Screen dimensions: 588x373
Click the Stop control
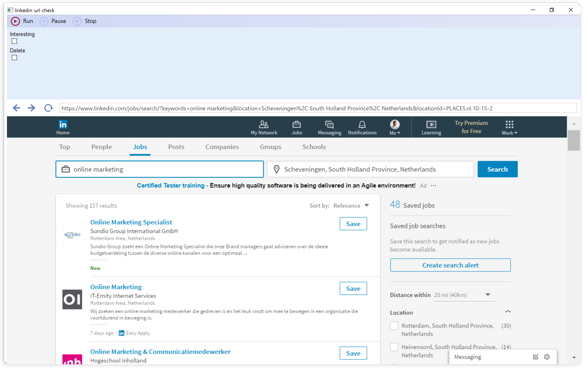pos(85,21)
